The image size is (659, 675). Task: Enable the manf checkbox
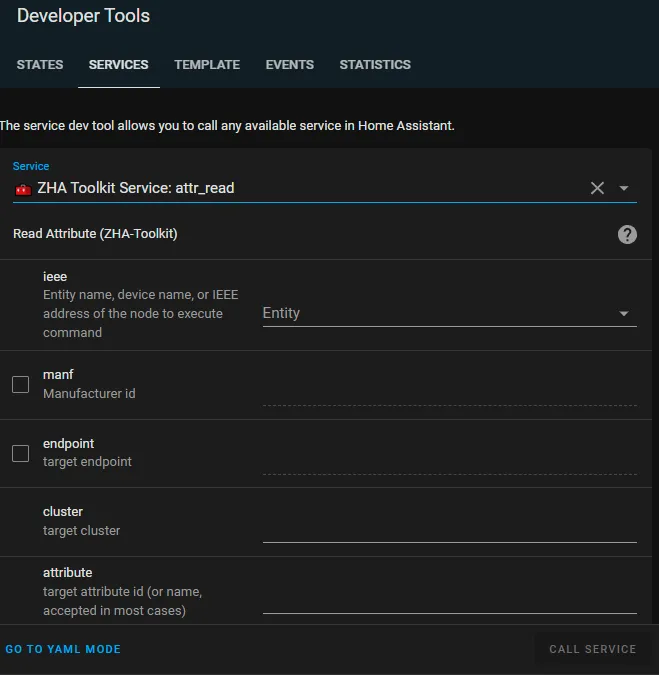click(x=21, y=384)
